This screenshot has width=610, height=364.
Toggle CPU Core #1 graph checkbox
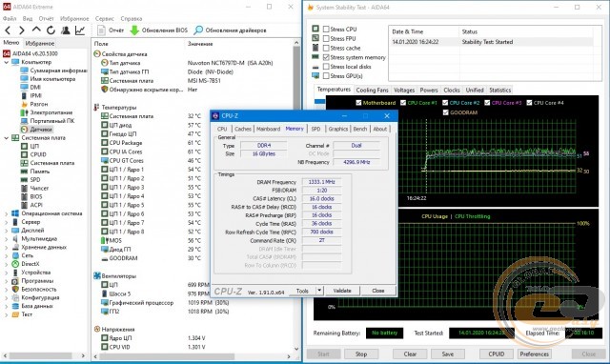(403, 103)
